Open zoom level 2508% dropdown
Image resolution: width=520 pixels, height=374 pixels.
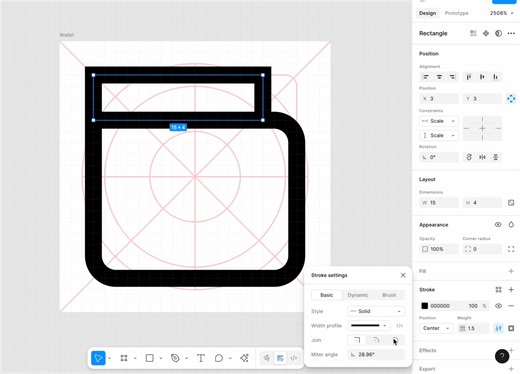point(502,13)
